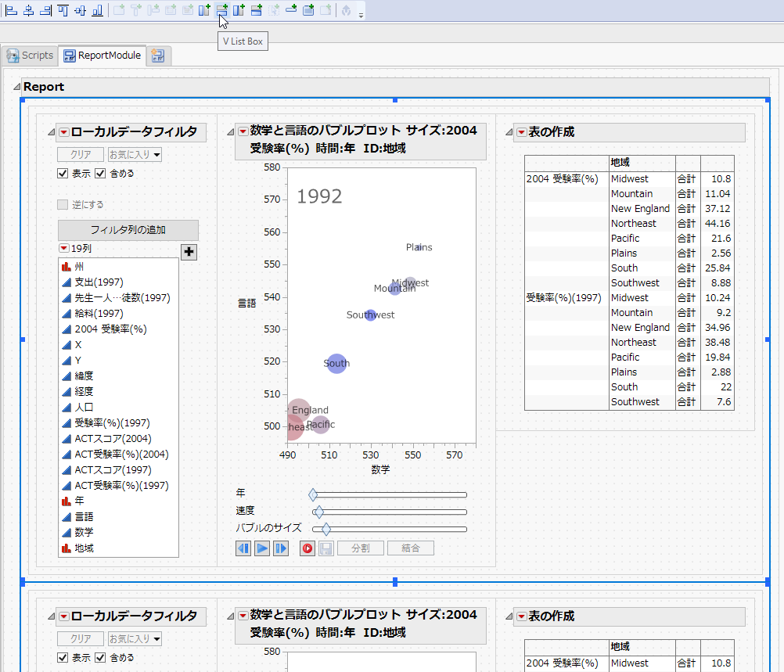Screen dimensions: 784x672
Task: Click the save icon in the bubble plot controls
Action: point(325,548)
